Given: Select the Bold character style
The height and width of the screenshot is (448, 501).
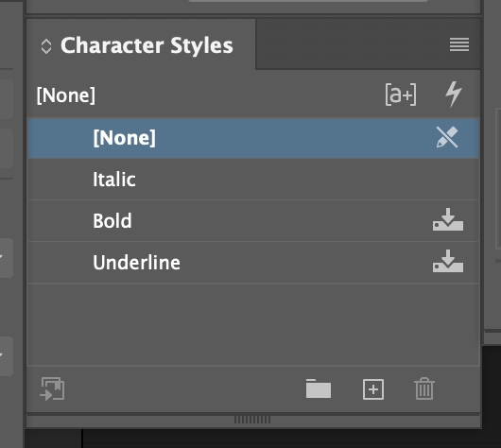Looking at the screenshot, I should (x=253, y=221).
